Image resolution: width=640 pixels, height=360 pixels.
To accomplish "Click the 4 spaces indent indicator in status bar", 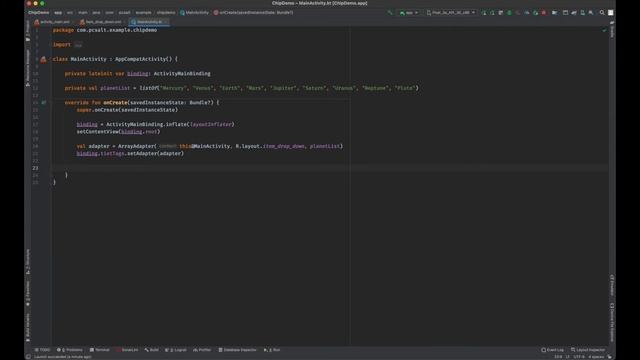I will [596, 357].
